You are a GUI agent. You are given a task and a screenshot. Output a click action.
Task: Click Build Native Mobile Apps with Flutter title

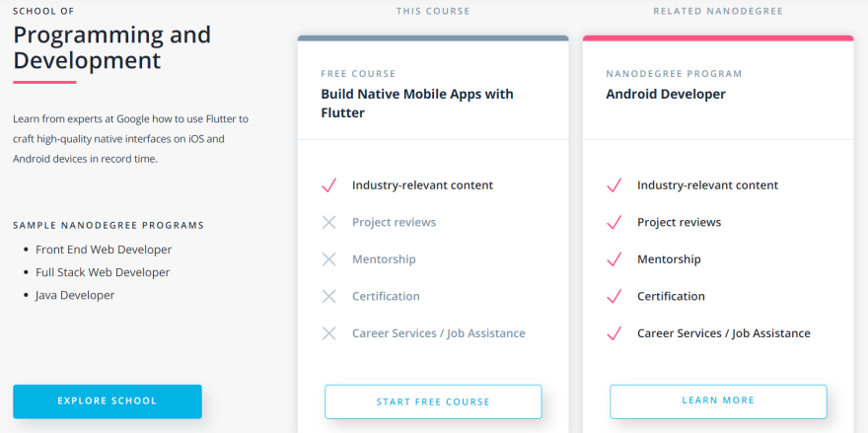(x=417, y=104)
